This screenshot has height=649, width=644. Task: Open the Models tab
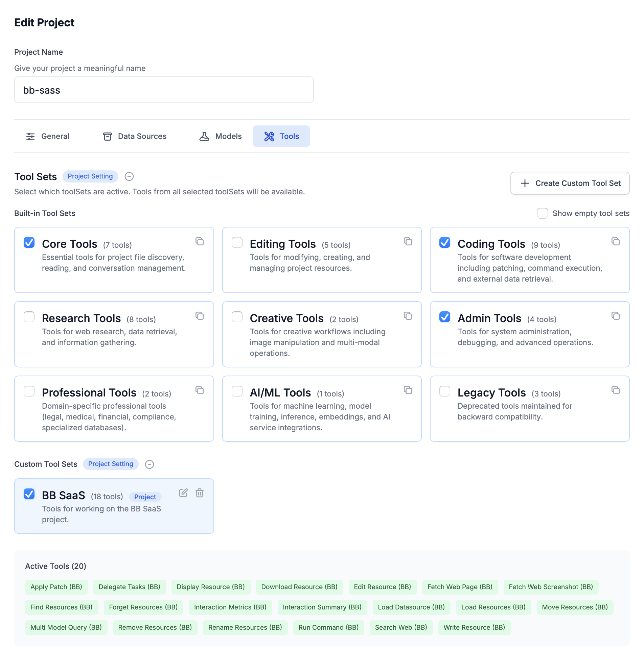(x=221, y=136)
